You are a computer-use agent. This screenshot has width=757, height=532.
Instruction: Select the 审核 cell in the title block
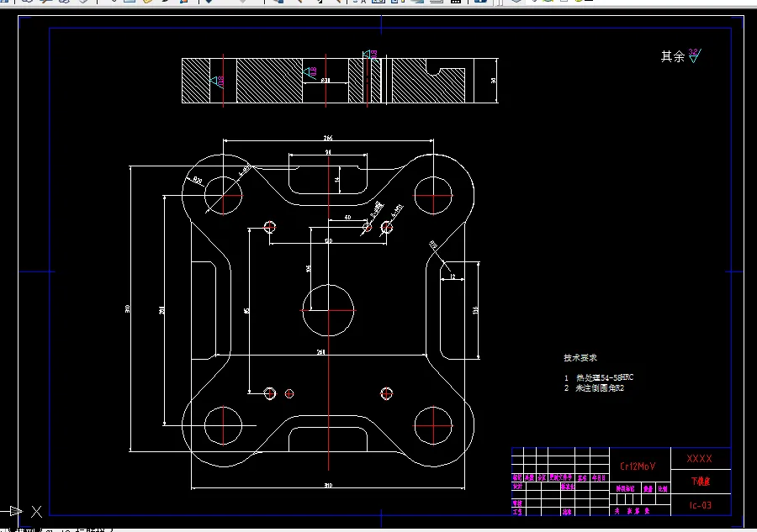517,503
